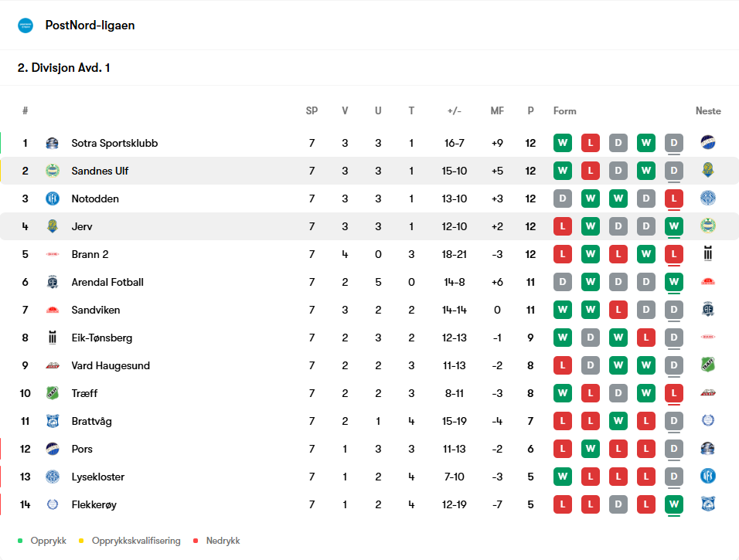Click the red Nedrykk legend dot
This screenshot has width=739, height=560.
click(196, 541)
